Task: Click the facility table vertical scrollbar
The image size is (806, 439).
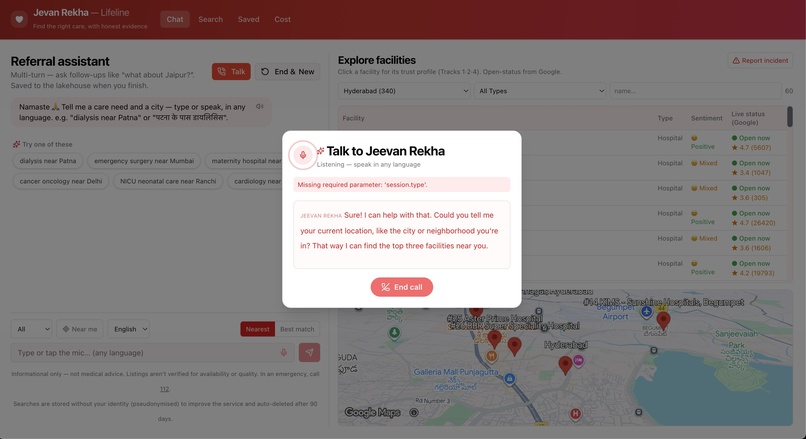Action: (x=790, y=117)
